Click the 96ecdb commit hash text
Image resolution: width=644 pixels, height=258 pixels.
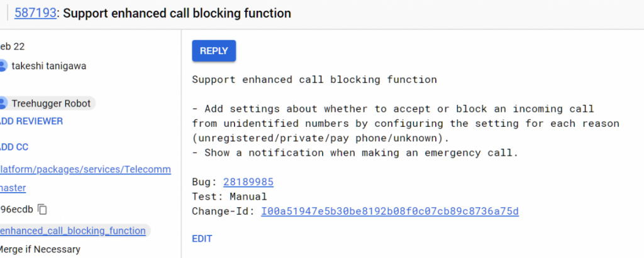point(16,209)
